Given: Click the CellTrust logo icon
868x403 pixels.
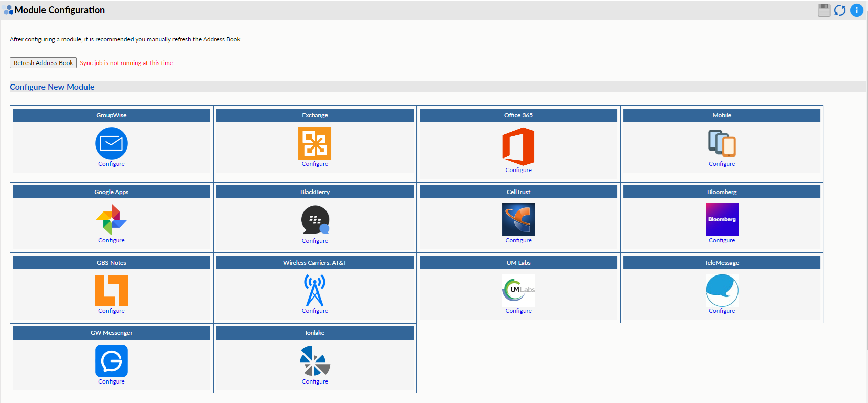Looking at the screenshot, I should point(518,220).
